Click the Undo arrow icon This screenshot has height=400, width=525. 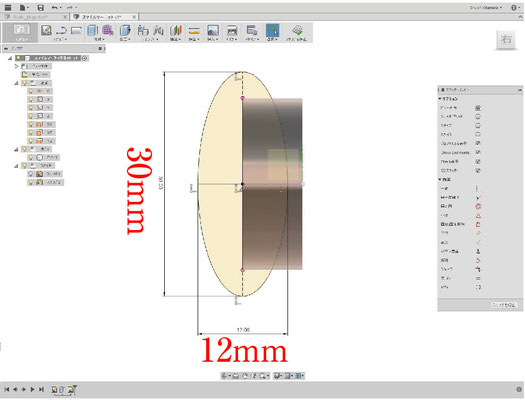tap(55, 7)
